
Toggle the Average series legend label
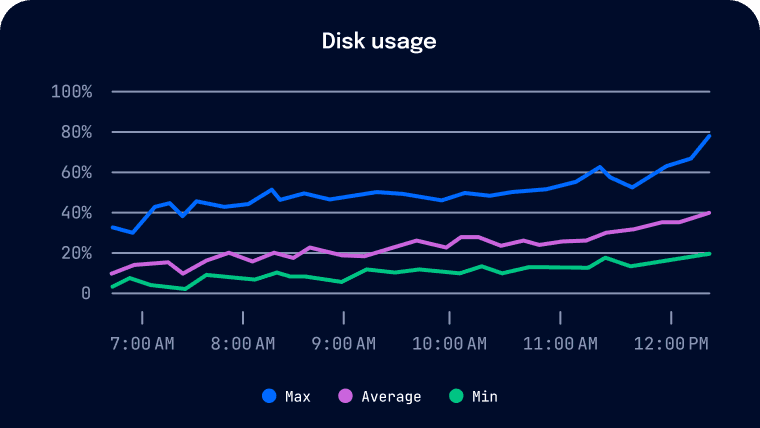pyautogui.click(x=393, y=397)
